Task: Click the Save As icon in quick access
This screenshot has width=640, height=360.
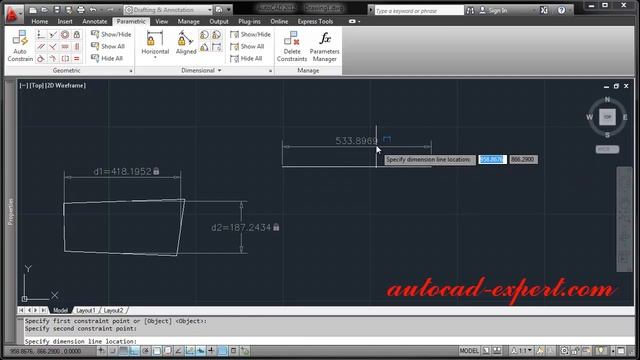Action: [x=69, y=10]
